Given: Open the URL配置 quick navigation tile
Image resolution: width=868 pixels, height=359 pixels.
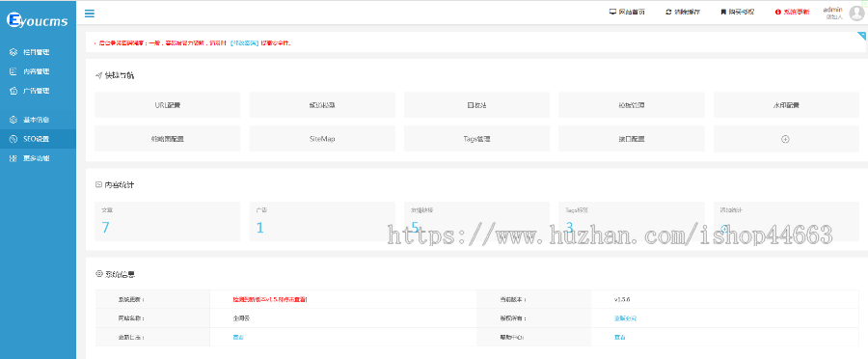Looking at the screenshot, I should point(167,104).
